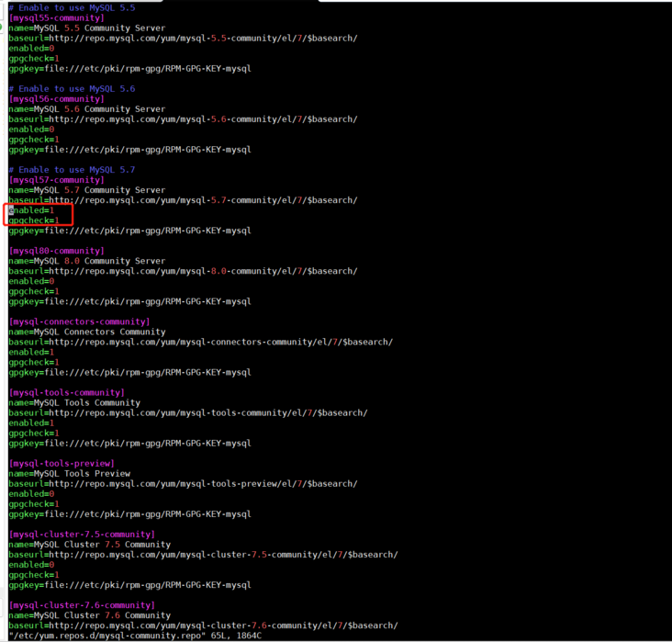
Task: Click the comment "# Enable to use MySQL 5.6"
Action: pyautogui.click(x=72, y=89)
